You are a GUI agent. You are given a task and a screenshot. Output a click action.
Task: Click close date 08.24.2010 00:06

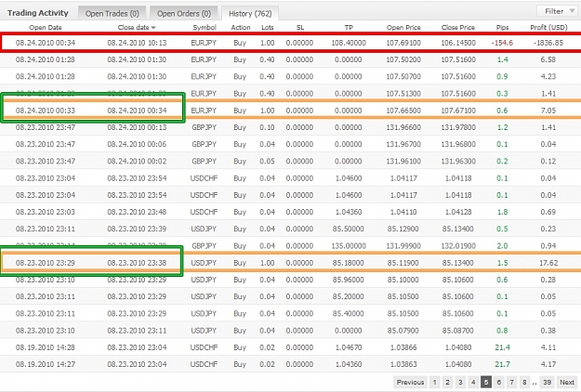pyautogui.click(x=137, y=144)
